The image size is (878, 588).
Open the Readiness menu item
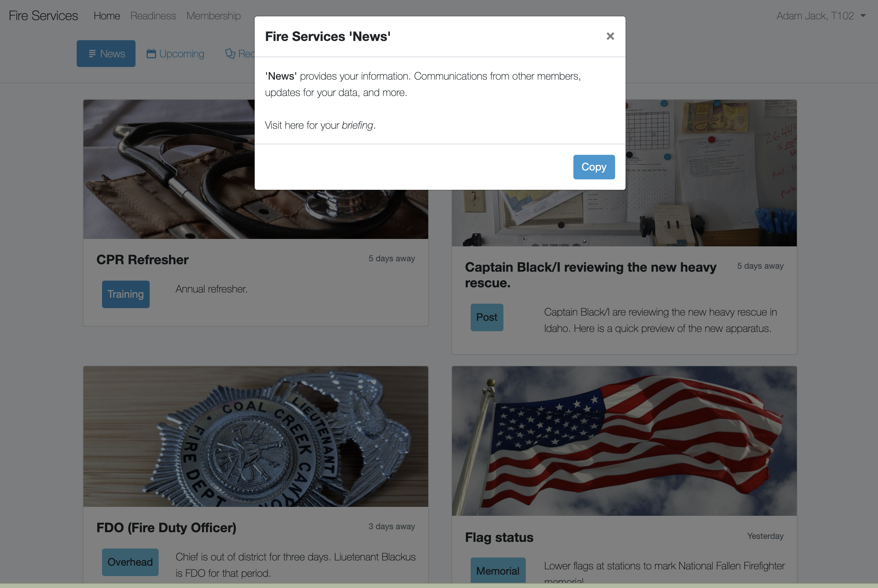click(x=153, y=16)
